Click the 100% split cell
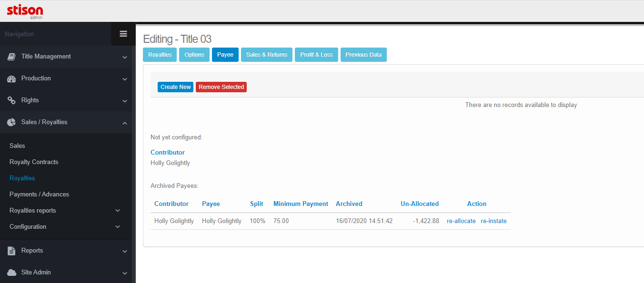644x283 pixels. 258,221
